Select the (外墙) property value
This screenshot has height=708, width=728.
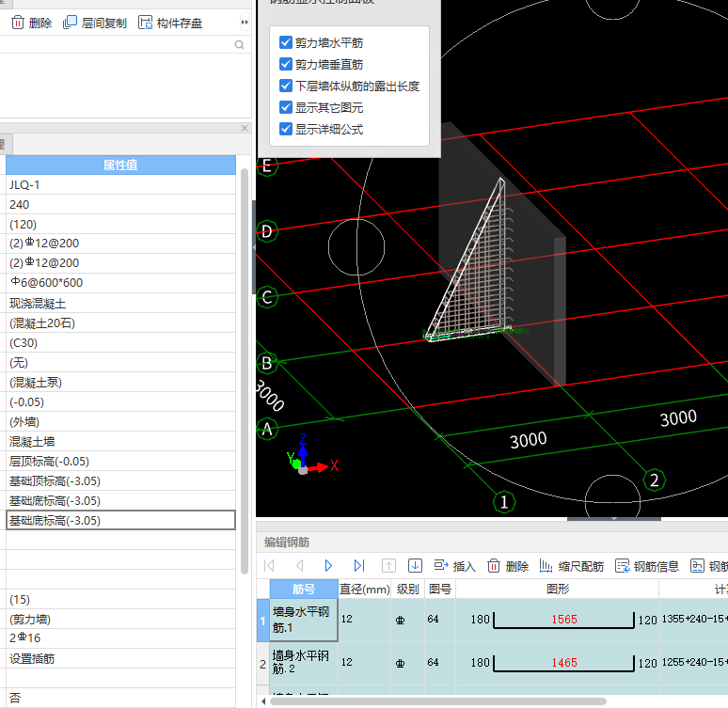coord(120,421)
